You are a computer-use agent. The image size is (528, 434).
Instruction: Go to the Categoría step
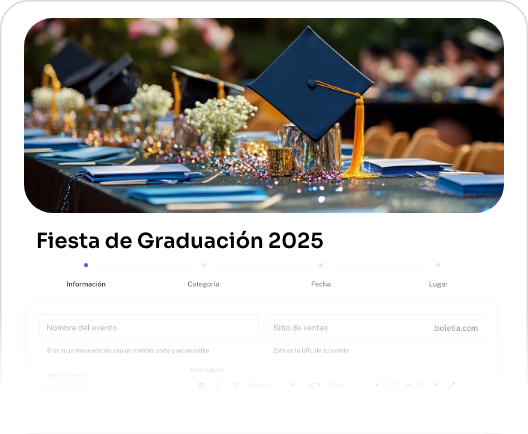(x=203, y=284)
